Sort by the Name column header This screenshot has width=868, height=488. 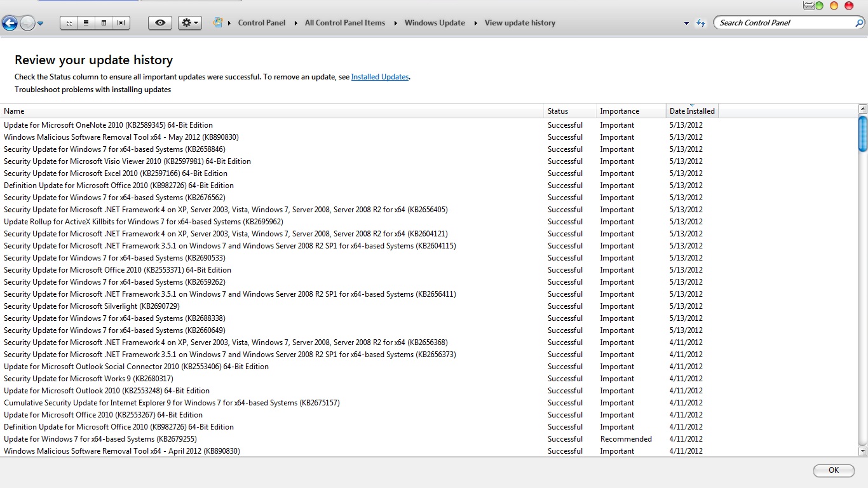point(272,111)
